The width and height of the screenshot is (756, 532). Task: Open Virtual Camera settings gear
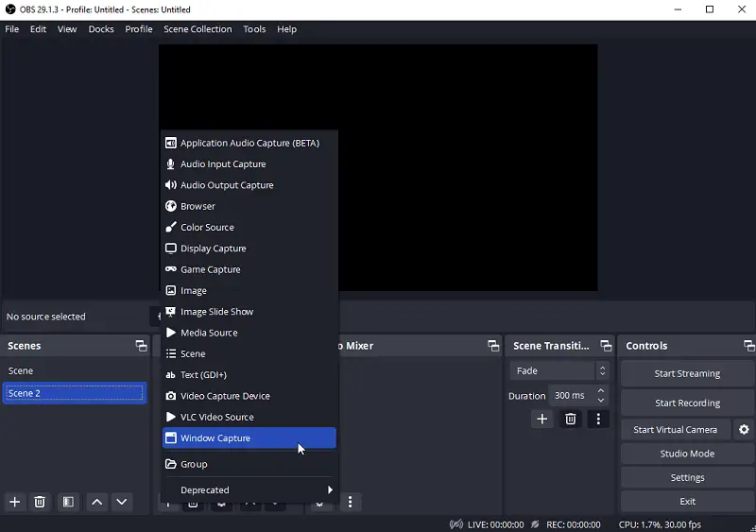(744, 429)
